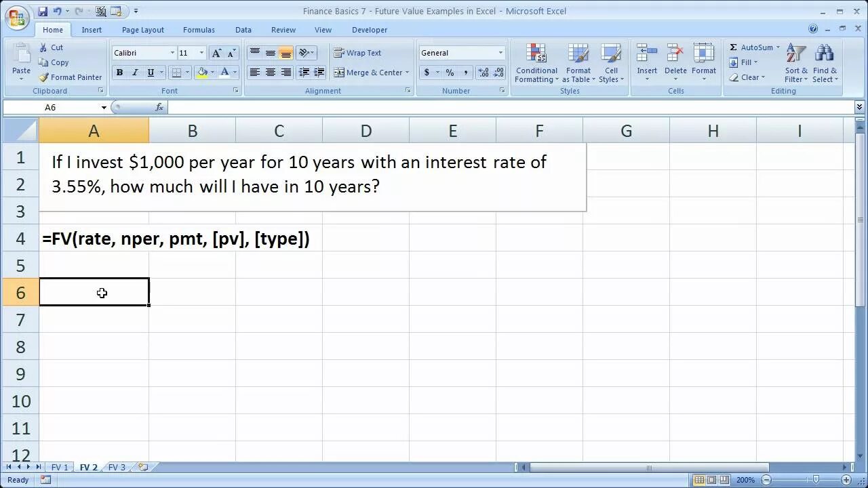Image resolution: width=868 pixels, height=488 pixels.
Task: Click the Paste clipboard icon
Action: coord(21,54)
